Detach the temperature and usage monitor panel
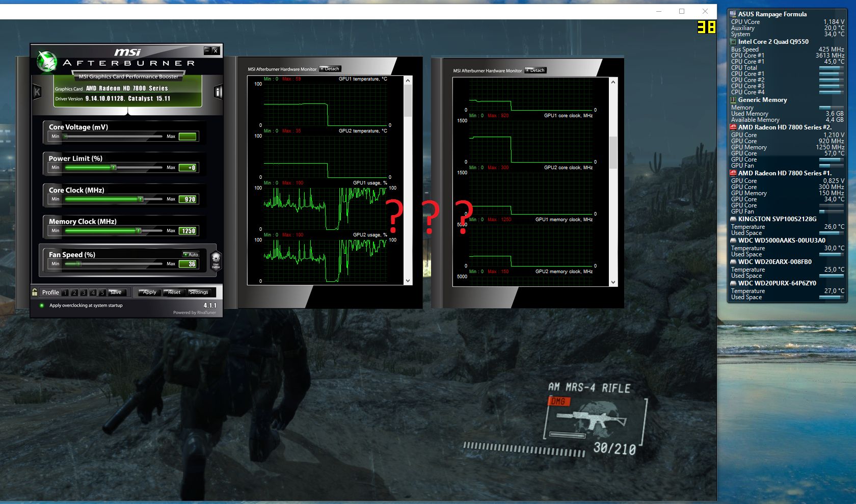This screenshot has width=856, height=504. [330, 69]
